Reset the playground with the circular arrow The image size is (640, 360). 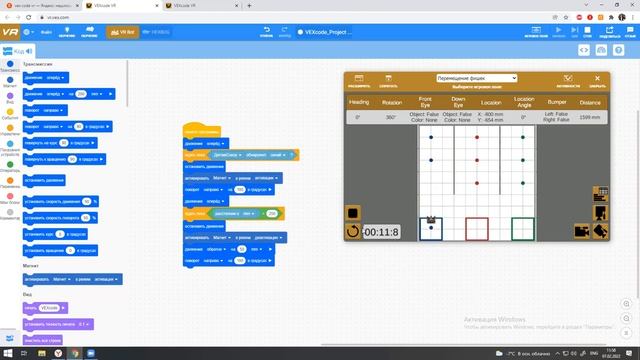[353, 231]
